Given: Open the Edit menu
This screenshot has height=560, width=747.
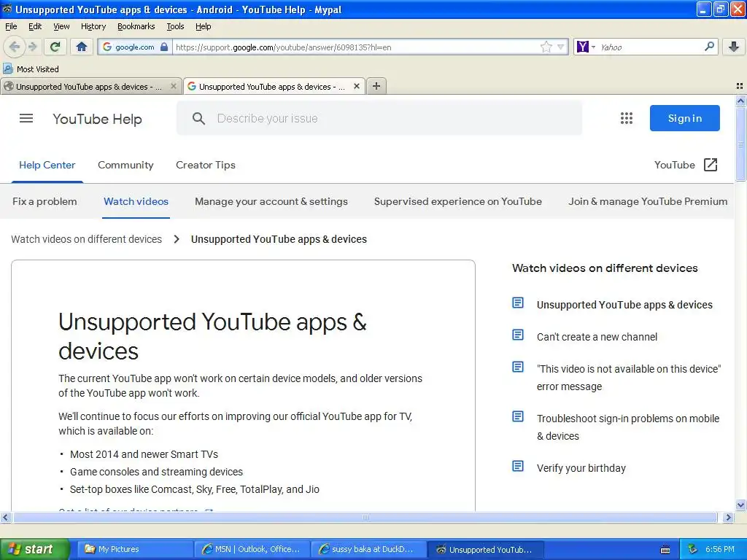Looking at the screenshot, I should (x=35, y=26).
